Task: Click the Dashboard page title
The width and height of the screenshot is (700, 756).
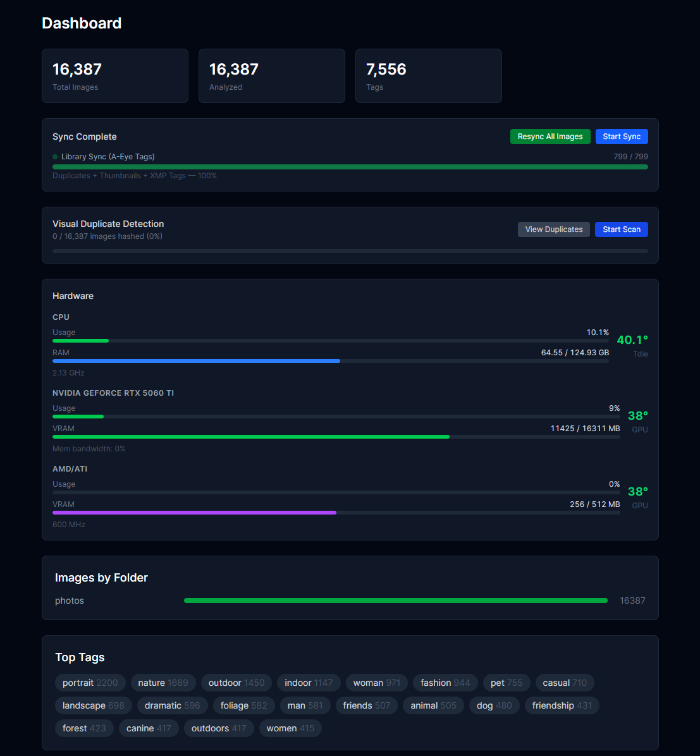Action: [82, 23]
